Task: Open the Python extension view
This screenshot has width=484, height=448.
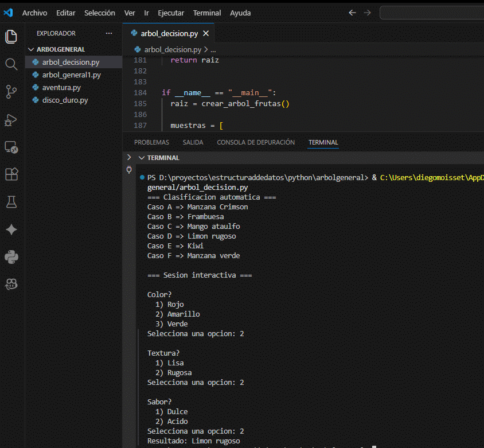Action: (x=11, y=257)
